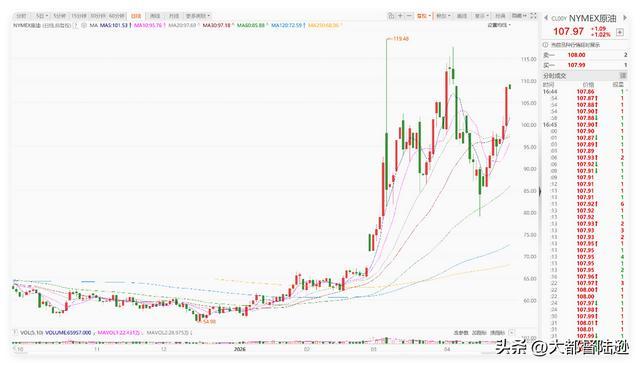Open the MA indicator settings gear icon

pos(84,25)
